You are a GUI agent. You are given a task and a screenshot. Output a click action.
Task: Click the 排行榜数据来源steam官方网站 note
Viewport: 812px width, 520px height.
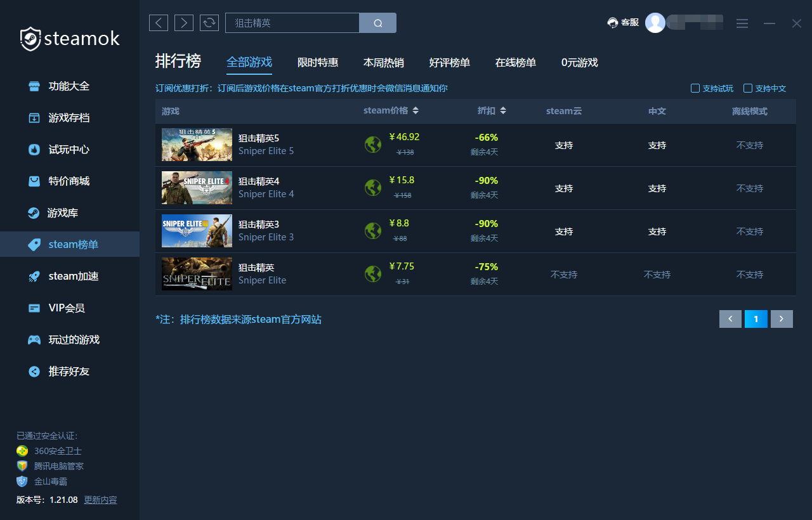click(x=239, y=320)
